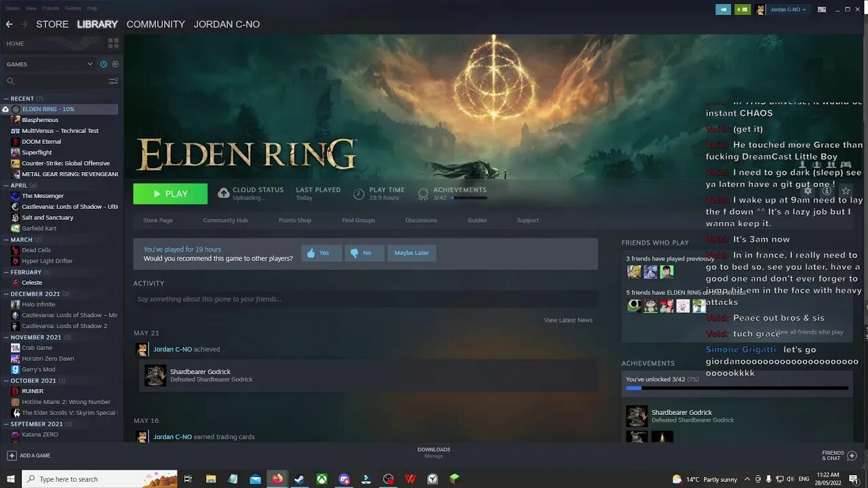The image size is (868, 488).
Task: Collapse the OCTOBER 2021 category
Action: tap(7, 380)
